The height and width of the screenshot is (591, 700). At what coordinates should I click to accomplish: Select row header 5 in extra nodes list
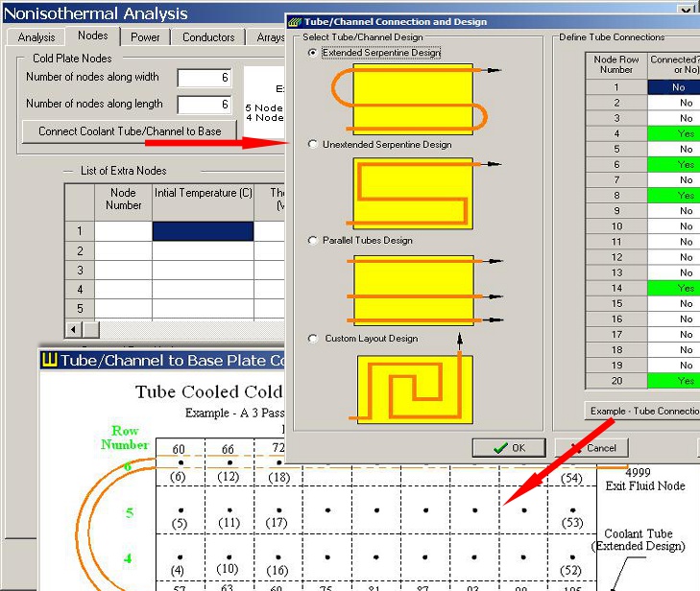pyautogui.click(x=80, y=309)
